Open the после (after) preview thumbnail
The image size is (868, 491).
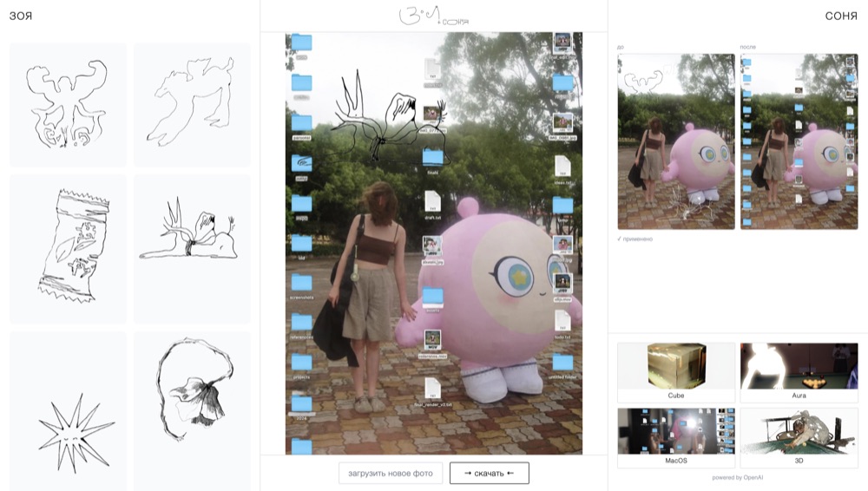pos(799,141)
